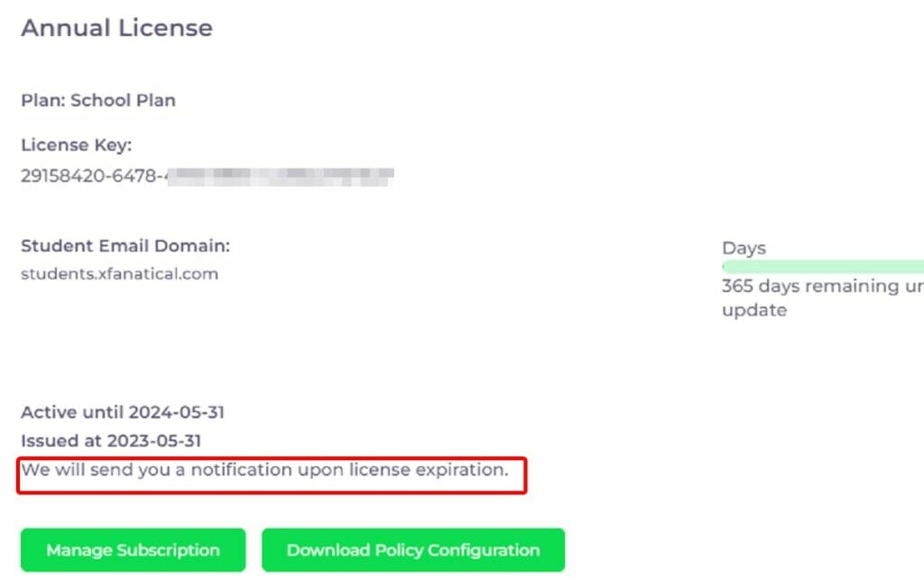This screenshot has width=924, height=588.
Task: Click the whitespace below the action buttons
Action: 361,582
